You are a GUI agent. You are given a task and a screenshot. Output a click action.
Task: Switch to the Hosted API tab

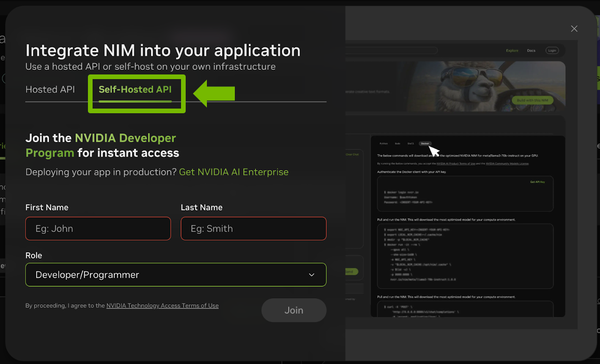coord(50,89)
